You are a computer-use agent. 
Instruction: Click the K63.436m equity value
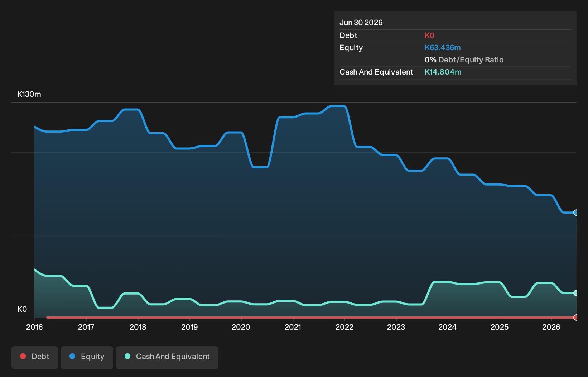[443, 48]
